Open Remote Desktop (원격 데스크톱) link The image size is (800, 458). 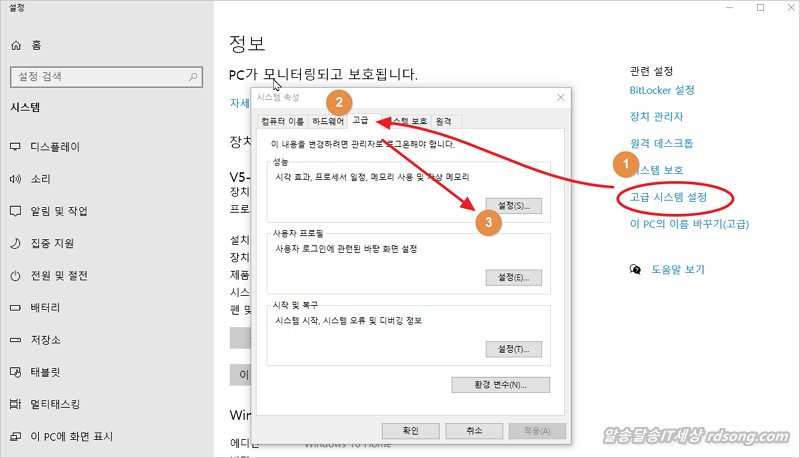click(x=661, y=143)
